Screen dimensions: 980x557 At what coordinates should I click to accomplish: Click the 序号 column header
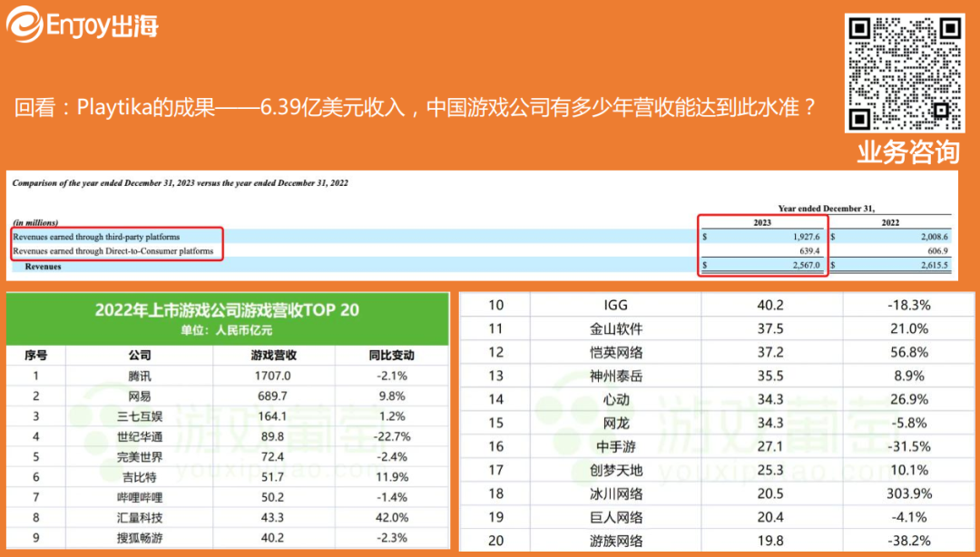pos(35,356)
